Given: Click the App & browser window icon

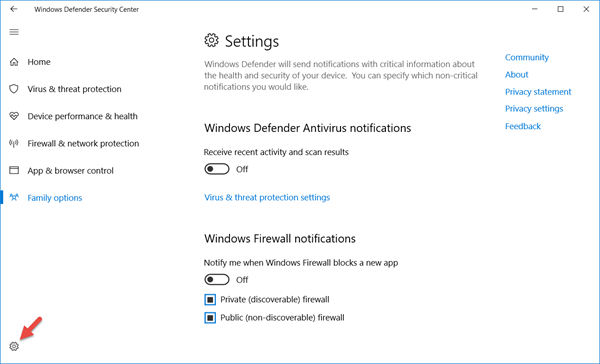Looking at the screenshot, I should [x=14, y=170].
